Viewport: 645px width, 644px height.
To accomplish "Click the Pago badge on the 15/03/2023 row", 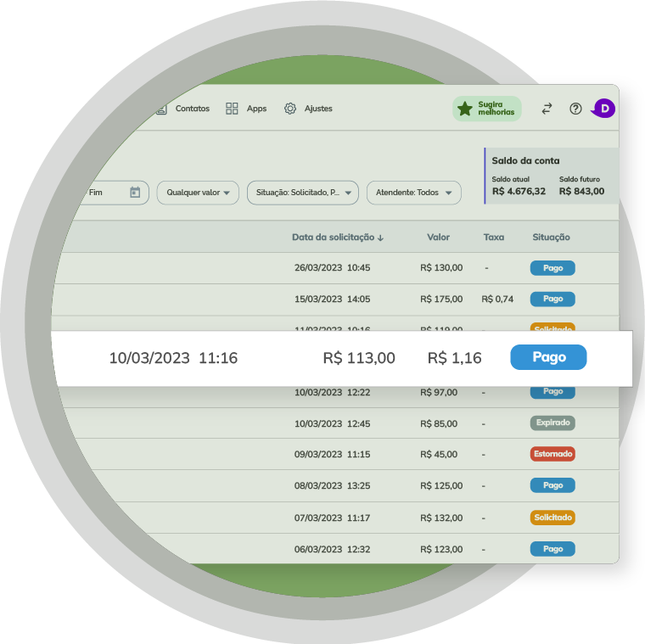I will (552, 299).
